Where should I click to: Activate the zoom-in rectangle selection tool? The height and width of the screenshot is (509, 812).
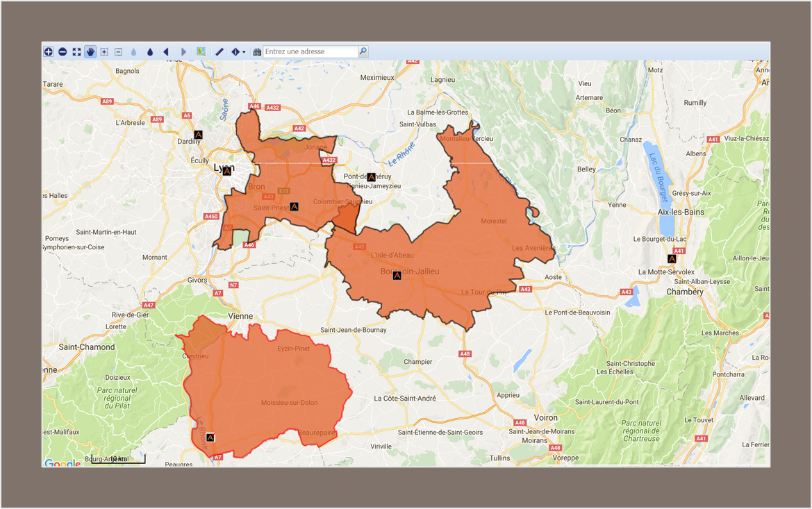point(104,51)
